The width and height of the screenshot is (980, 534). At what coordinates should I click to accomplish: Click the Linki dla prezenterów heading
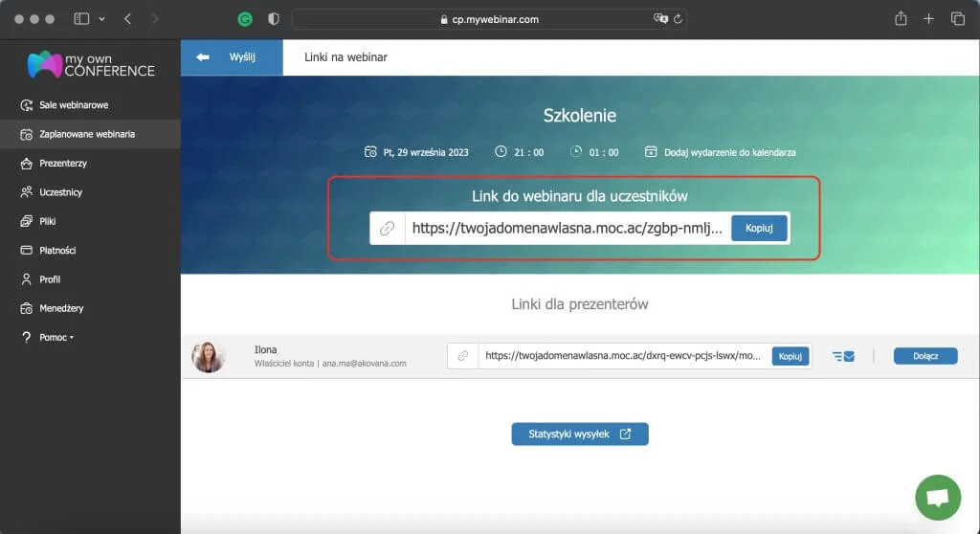[x=579, y=304]
